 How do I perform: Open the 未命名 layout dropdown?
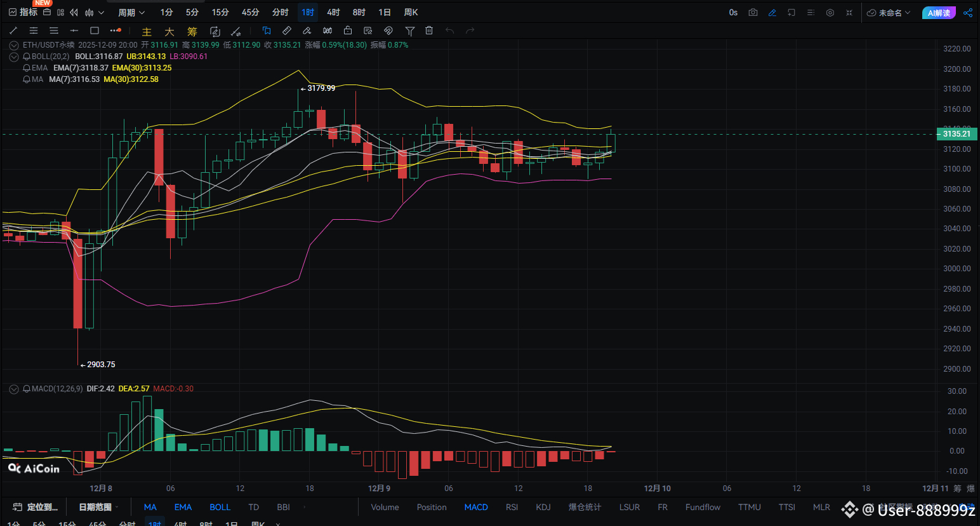pos(889,13)
